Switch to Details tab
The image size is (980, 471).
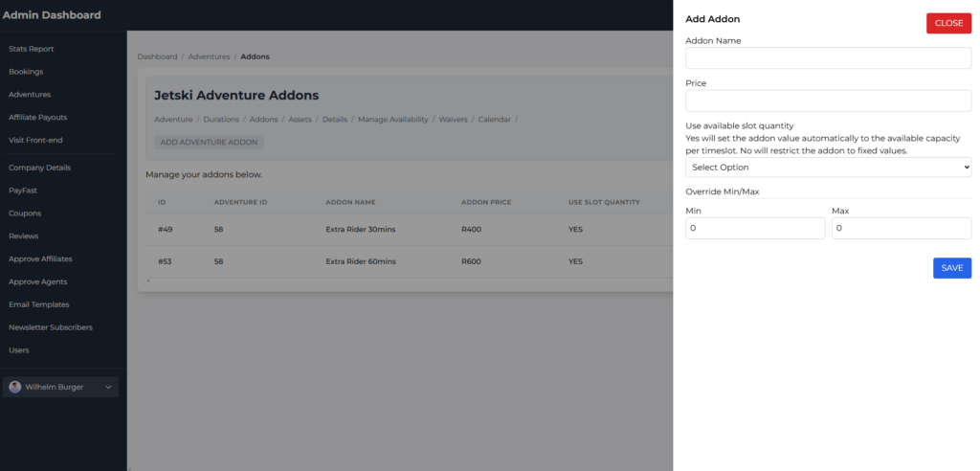click(335, 120)
